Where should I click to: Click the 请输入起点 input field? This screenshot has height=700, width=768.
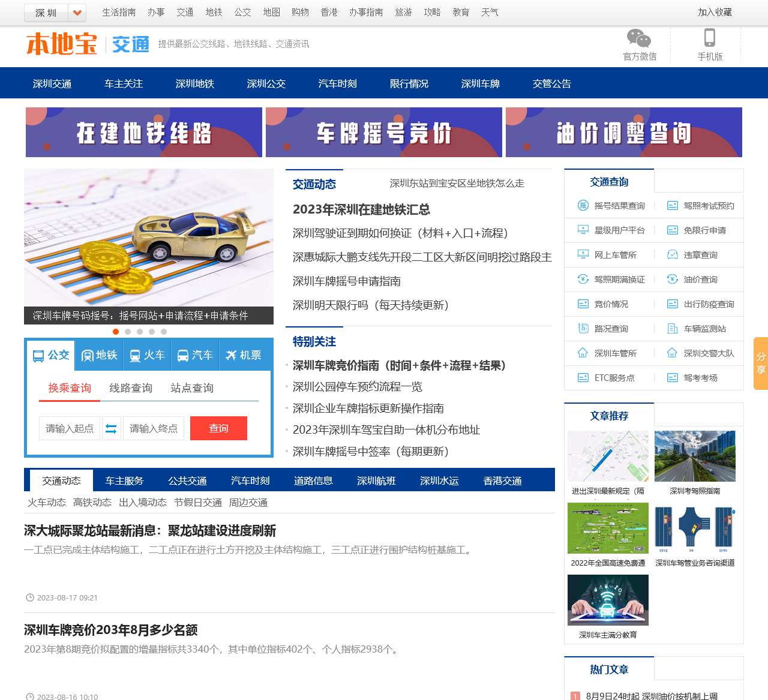click(x=70, y=428)
